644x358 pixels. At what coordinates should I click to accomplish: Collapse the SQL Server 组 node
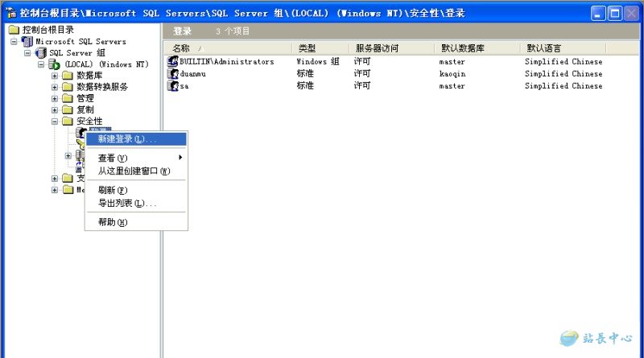pyautogui.click(x=27, y=53)
